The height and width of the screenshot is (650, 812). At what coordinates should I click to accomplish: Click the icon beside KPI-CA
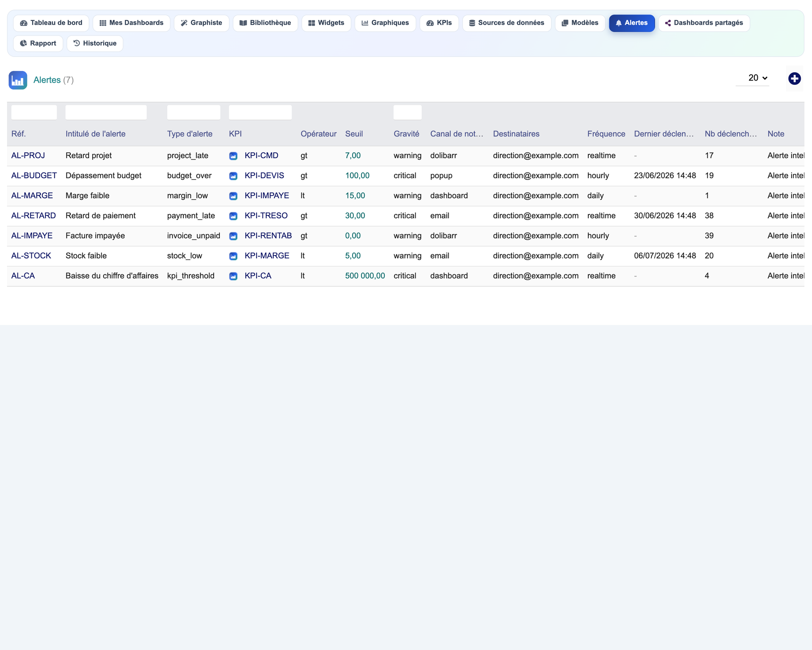(233, 276)
